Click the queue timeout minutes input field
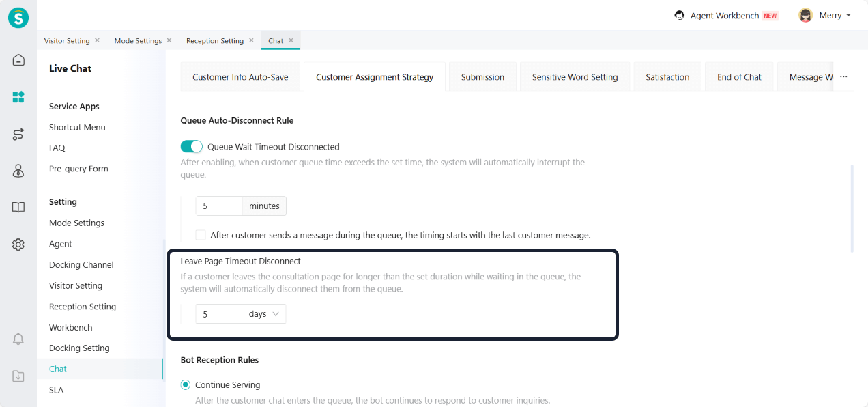868x407 pixels. pos(219,206)
